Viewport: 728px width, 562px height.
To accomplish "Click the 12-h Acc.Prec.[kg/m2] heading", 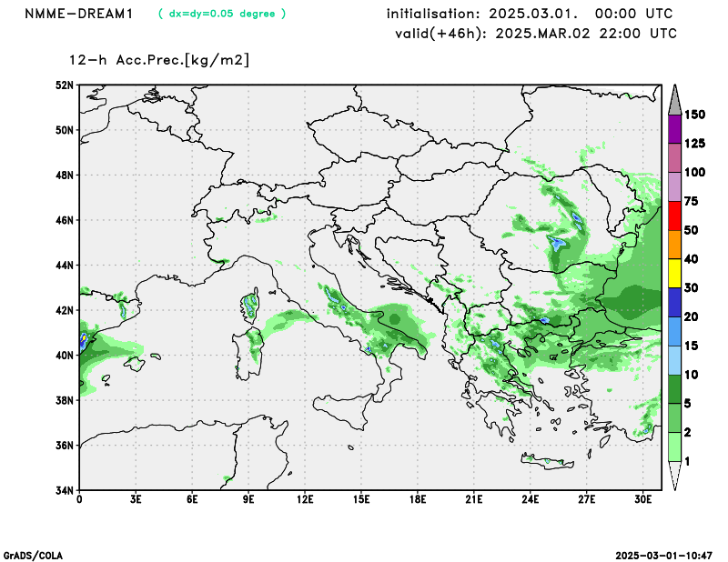I will pyautogui.click(x=159, y=60).
